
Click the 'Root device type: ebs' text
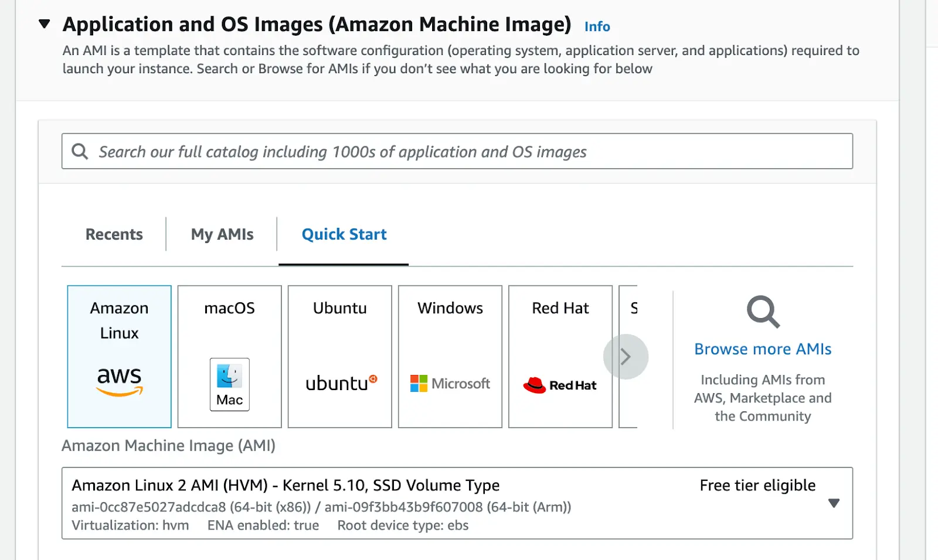[403, 525]
